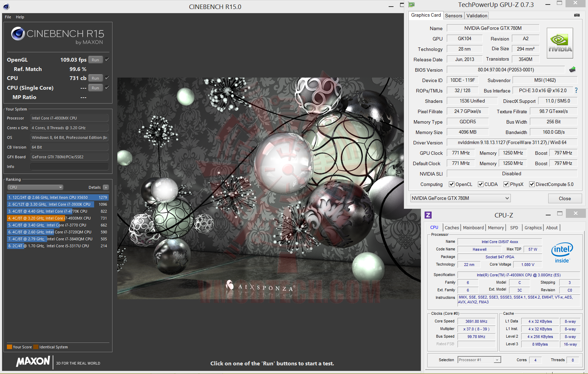
Task: Toggle the CUDA checkbox
Action: click(x=480, y=184)
